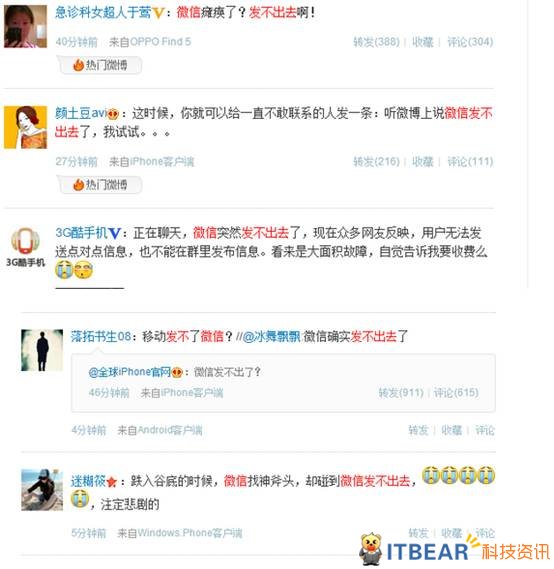This screenshot has height=569, width=554.
Task: Click the gold V badge beside 急诊科女超人于莺
Action: [x=158, y=13]
